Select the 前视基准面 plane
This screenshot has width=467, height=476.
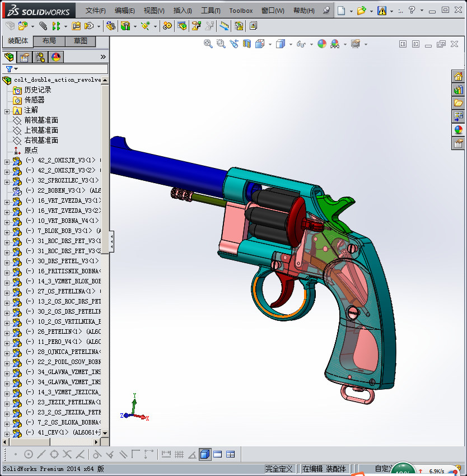point(41,120)
